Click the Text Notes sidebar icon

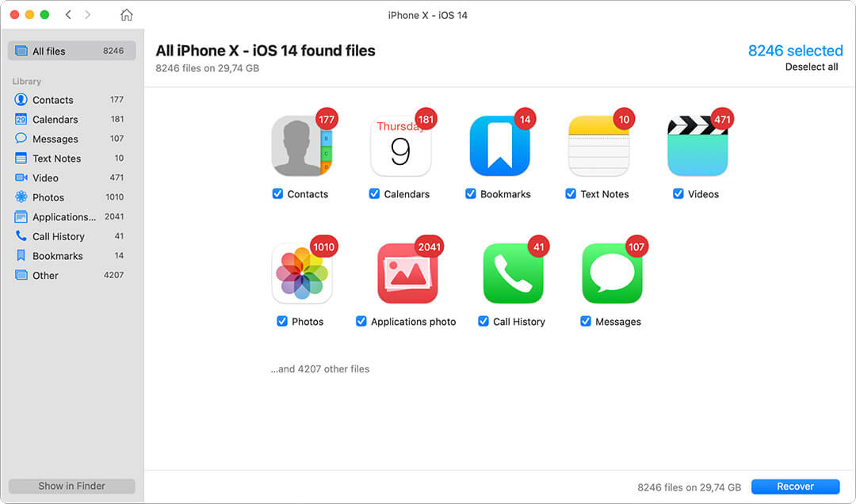[21, 158]
